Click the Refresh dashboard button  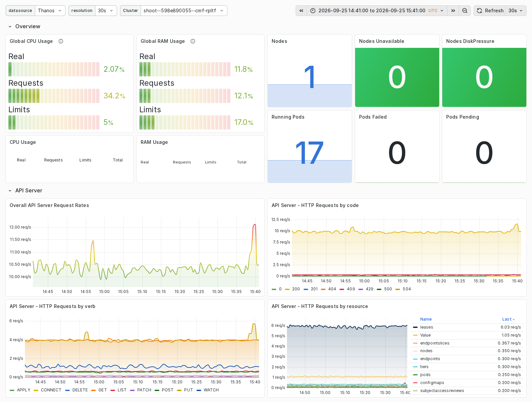(x=490, y=11)
